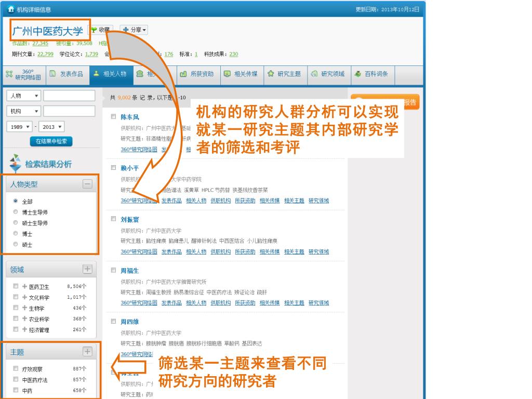532x399 pixels.
Task: Click the input field beside 机构
Action: point(69,111)
